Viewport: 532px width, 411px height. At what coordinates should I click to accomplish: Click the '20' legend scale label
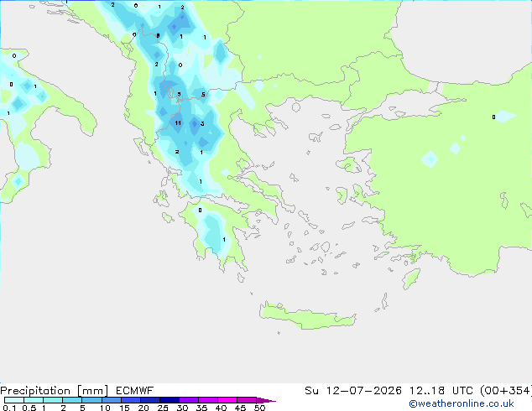143,408
